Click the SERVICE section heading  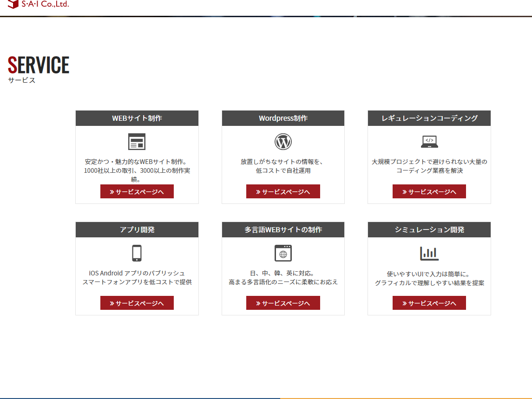tap(39, 65)
